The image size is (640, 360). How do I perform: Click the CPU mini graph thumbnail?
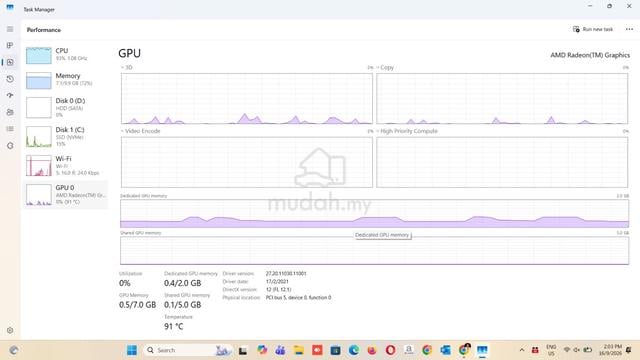39,56
